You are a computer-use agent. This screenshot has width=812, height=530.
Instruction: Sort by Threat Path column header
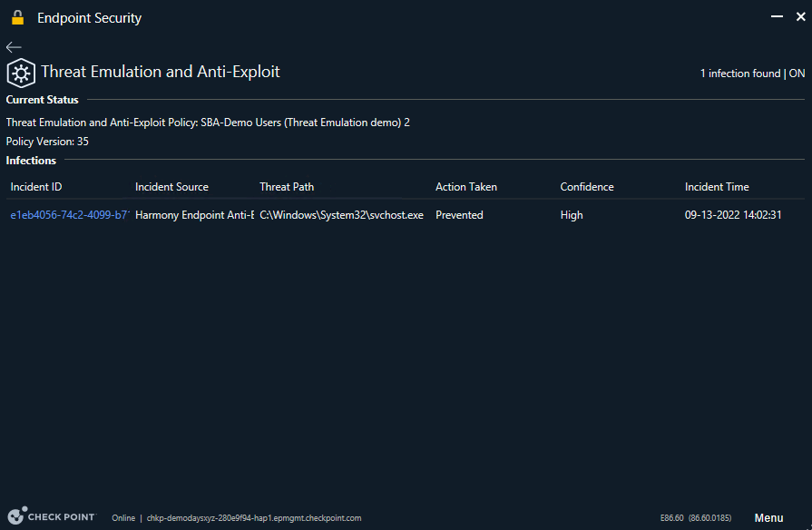[287, 187]
